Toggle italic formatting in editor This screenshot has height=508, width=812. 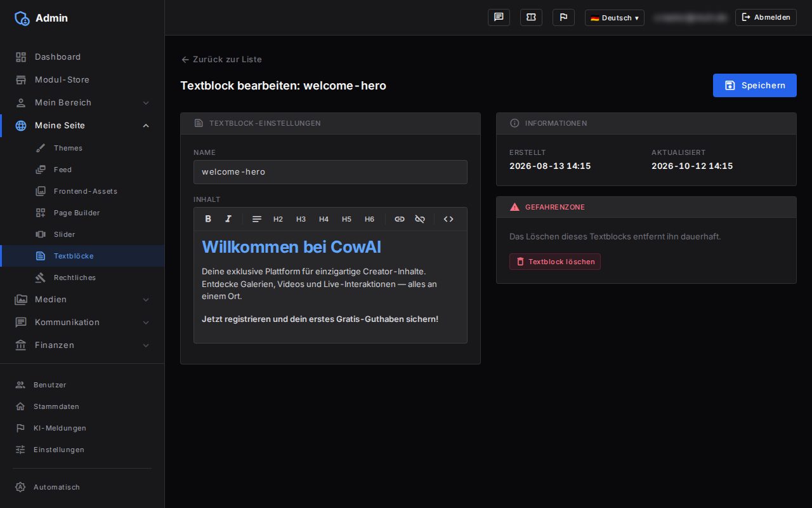coord(228,219)
